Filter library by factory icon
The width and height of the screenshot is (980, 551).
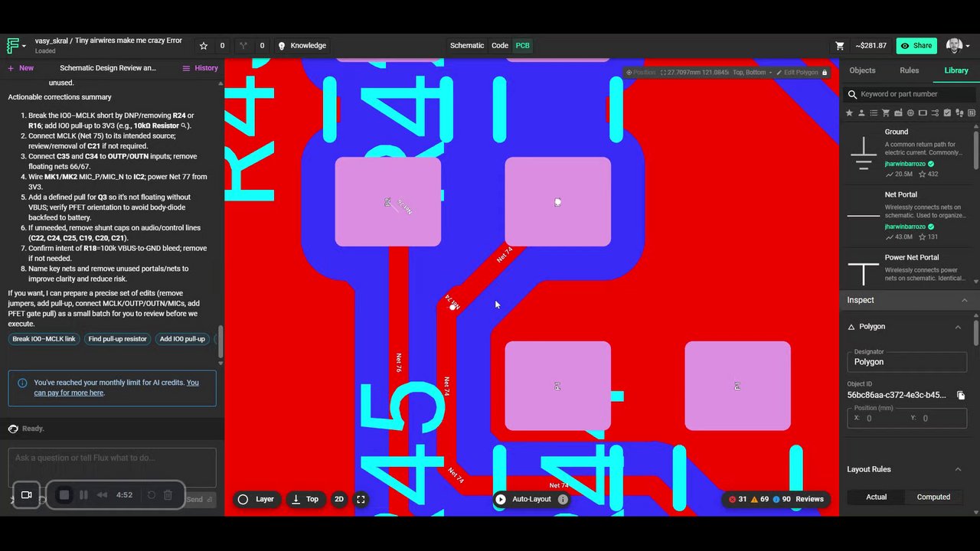[898, 113]
